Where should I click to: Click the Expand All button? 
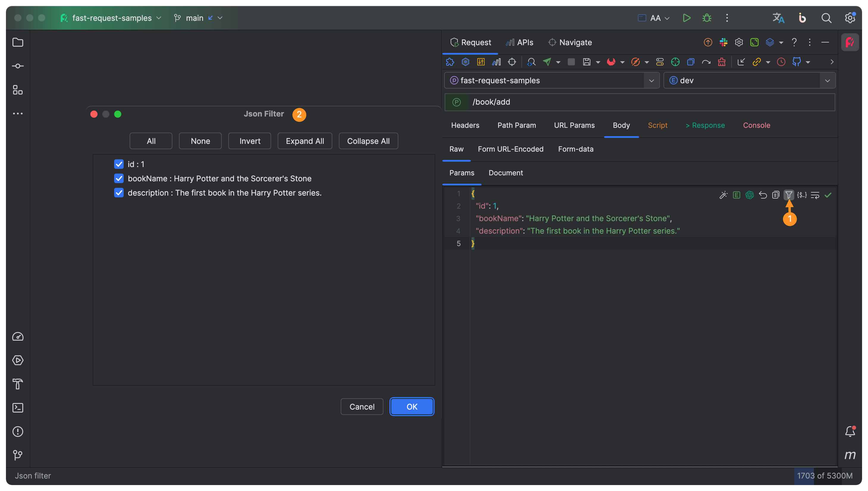click(304, 141)
